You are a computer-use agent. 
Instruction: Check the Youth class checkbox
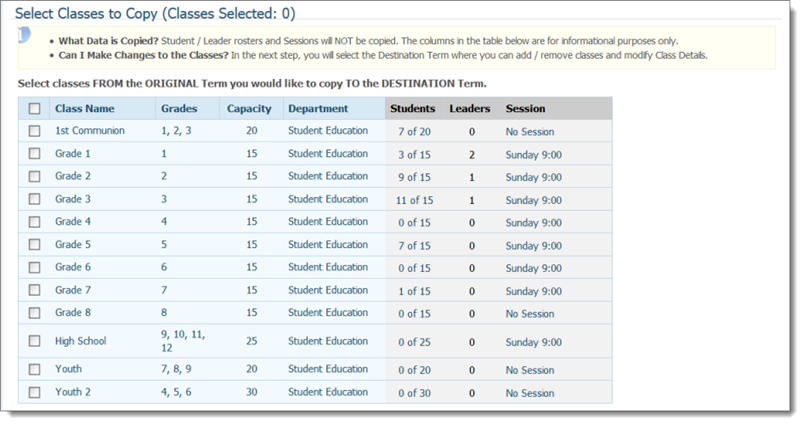coord(34,369)
